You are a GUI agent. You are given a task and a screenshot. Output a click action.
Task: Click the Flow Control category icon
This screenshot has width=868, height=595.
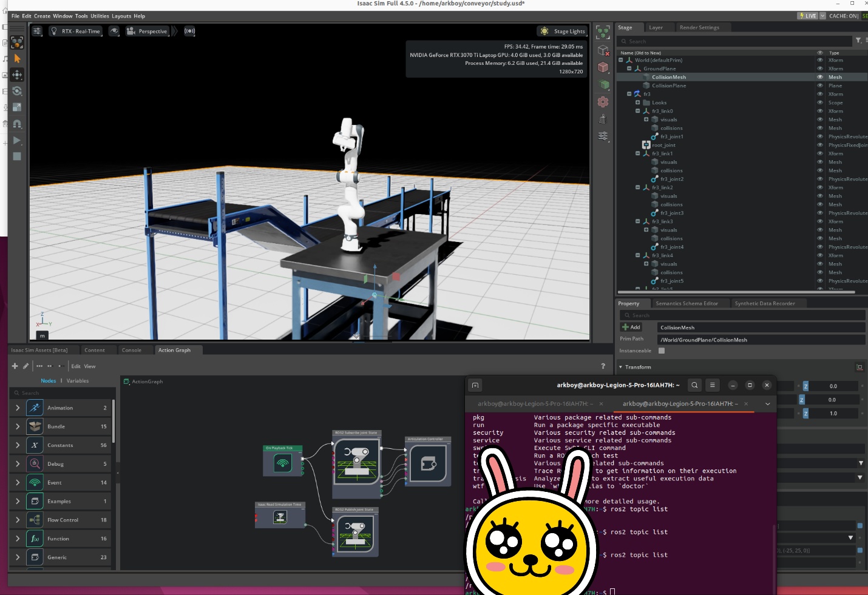pos(35,520)
